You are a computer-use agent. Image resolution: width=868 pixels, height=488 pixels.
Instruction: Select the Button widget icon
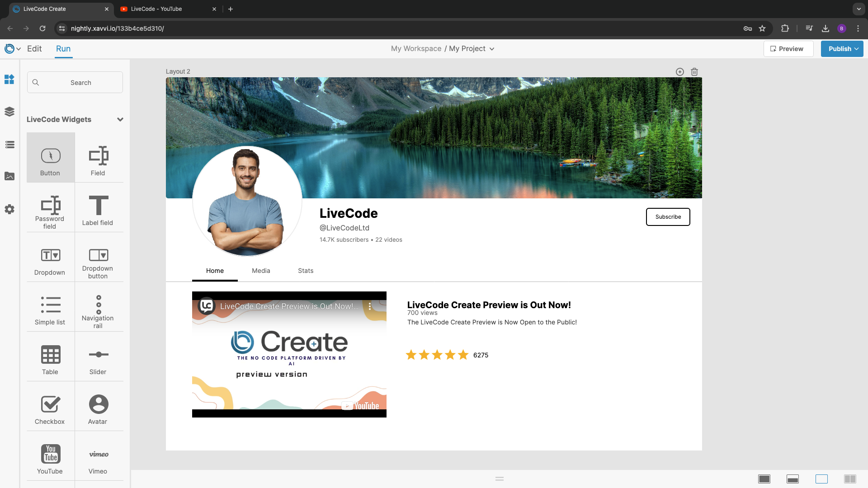coord(50,156)
